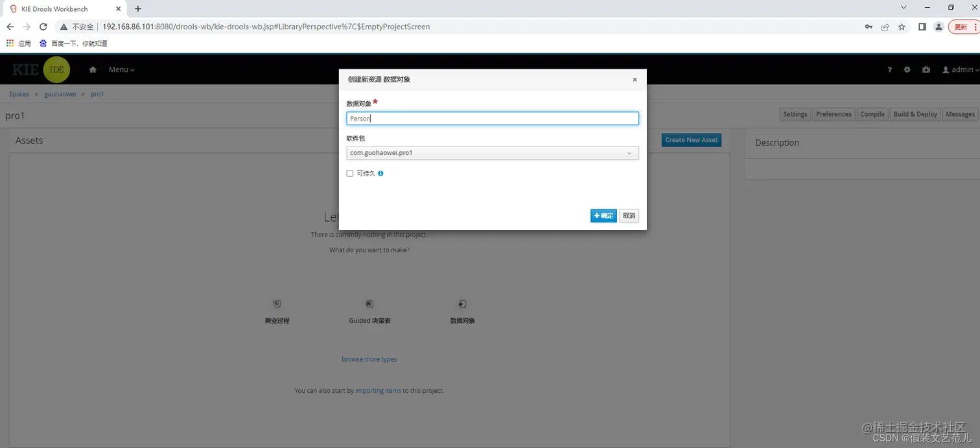Click Build & Deploy button
Screen dimensions: 980x448
[x=915, y=114]
